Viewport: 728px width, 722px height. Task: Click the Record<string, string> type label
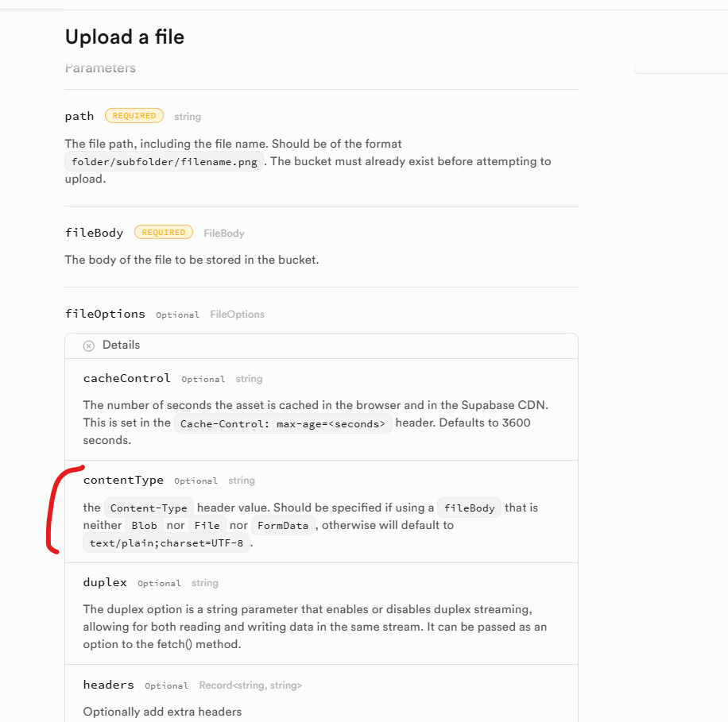click(x=250, y=685)
